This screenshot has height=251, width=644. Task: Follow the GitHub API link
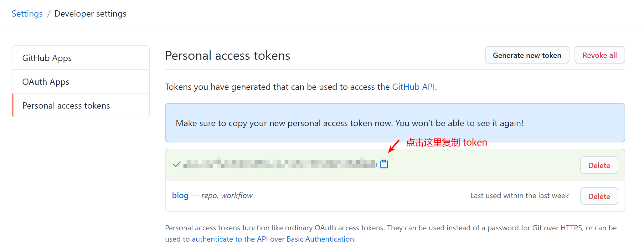click(x=413, y=87)
